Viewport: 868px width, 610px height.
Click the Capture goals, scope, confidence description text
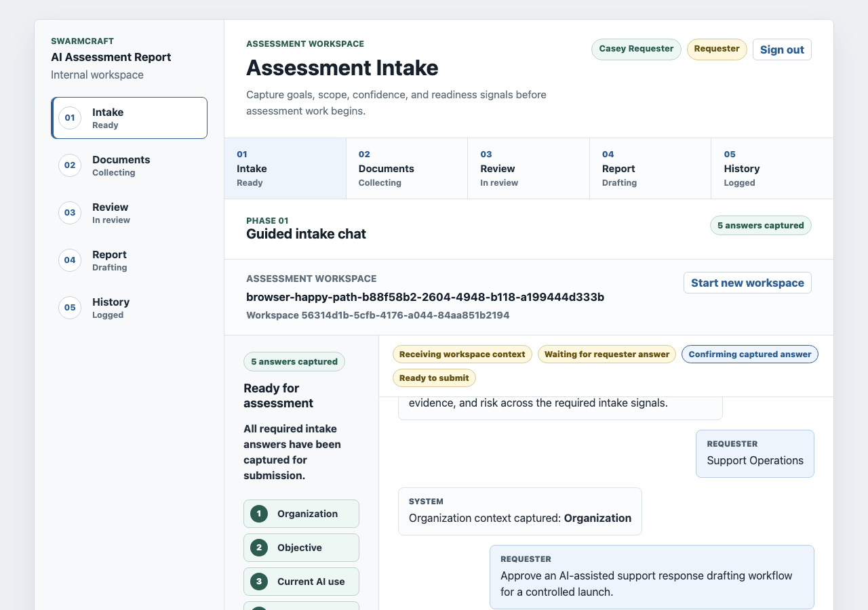click(396, 103)
